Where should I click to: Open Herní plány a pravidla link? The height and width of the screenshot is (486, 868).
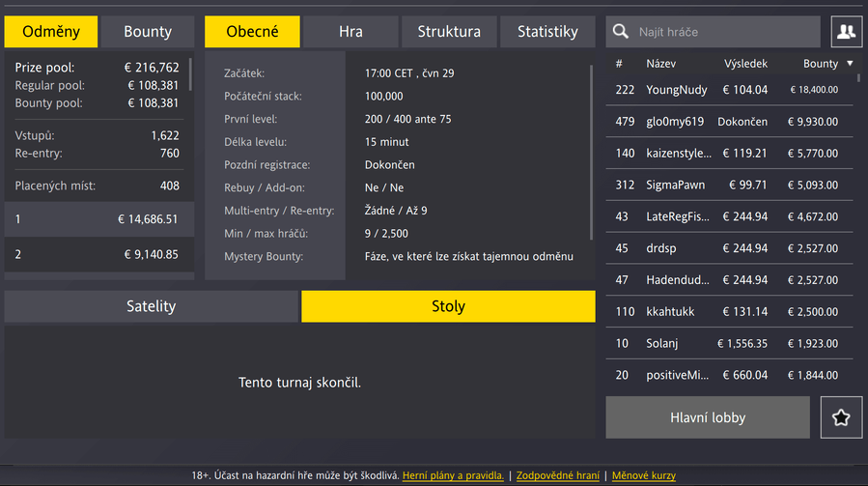point(453,475)
